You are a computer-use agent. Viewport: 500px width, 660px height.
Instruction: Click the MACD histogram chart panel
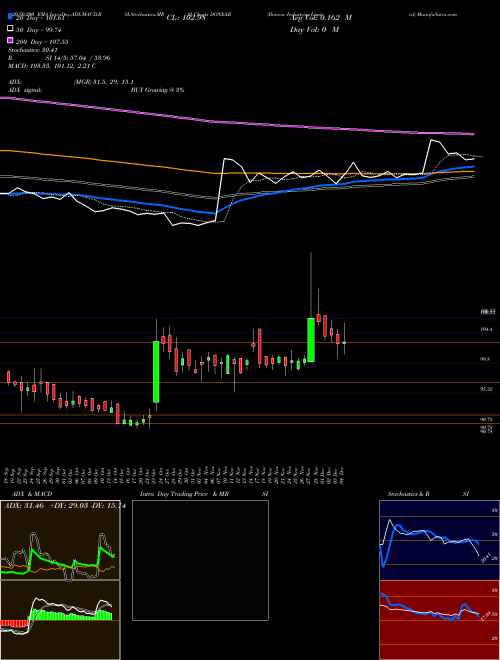point(60,620)
